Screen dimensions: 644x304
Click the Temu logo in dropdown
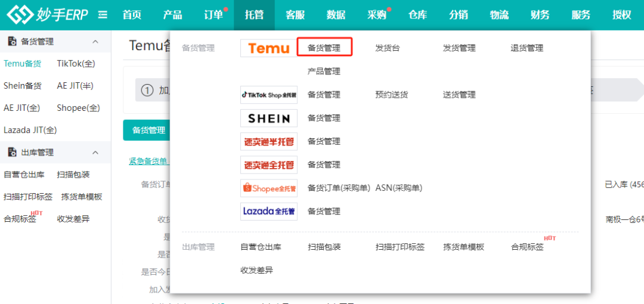(x=268, y=48)
